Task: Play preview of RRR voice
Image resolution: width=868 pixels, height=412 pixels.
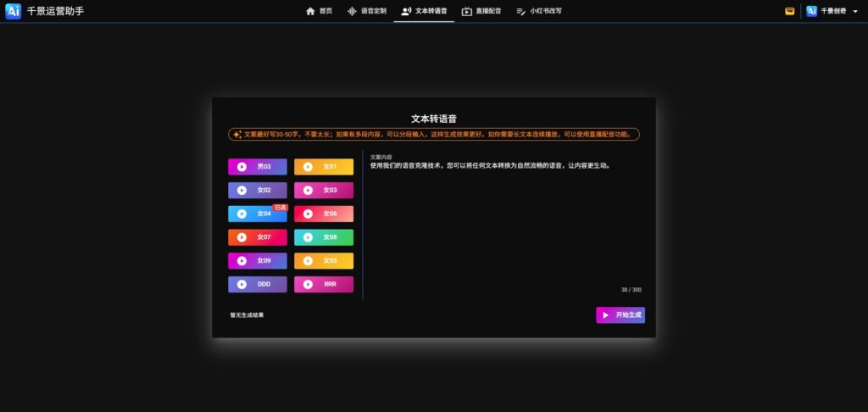Action: tap(308, 284)
